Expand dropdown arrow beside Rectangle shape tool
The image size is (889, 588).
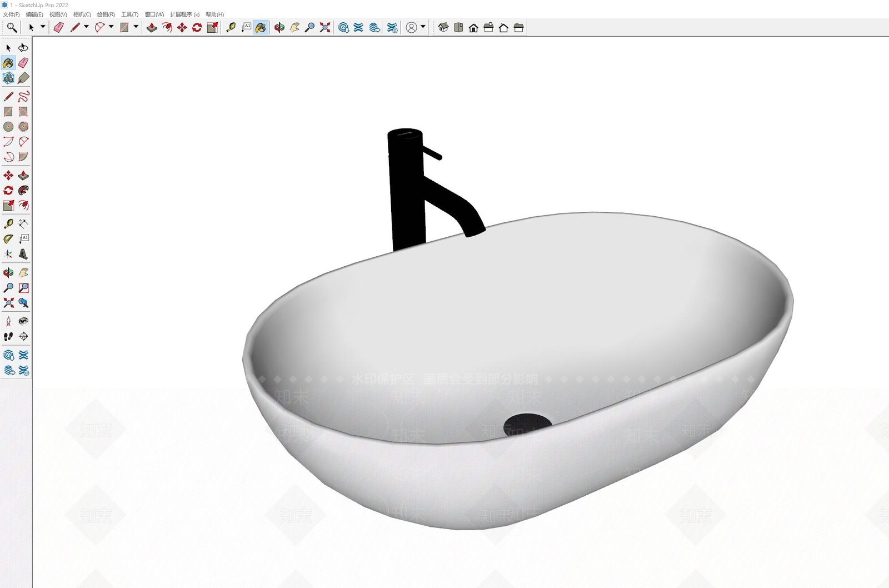[x=136, y=27]
